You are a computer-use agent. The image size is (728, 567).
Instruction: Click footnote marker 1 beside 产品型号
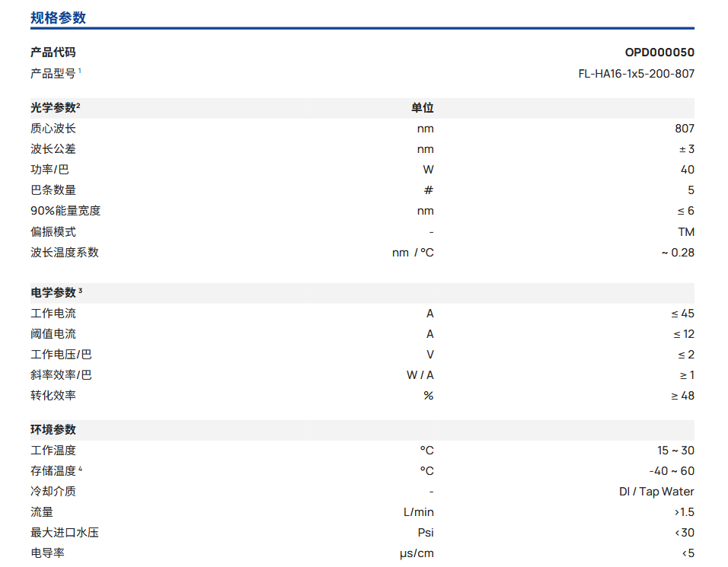click(79, 71)
